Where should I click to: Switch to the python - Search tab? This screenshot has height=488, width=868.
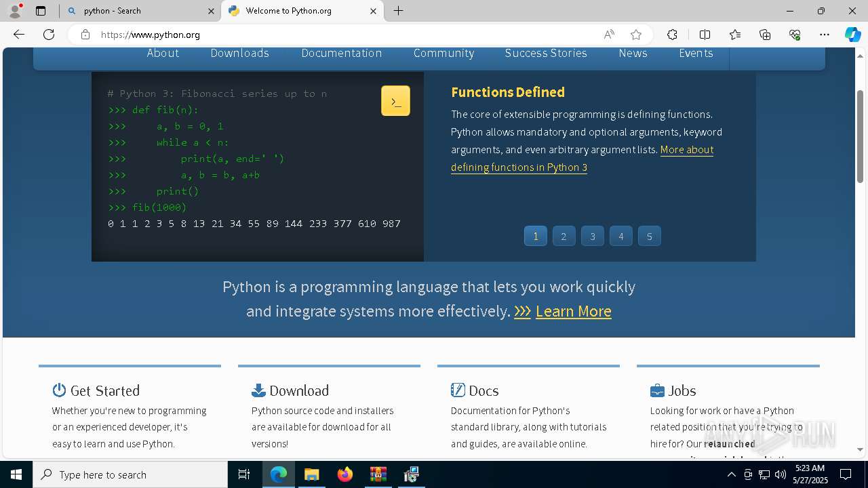pyautogui.click(x=140, y=11)
